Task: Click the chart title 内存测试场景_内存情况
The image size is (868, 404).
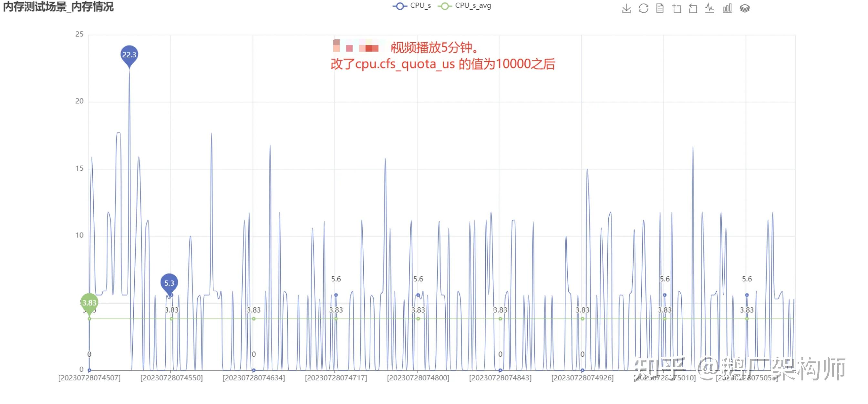Action: pos(58,7)
